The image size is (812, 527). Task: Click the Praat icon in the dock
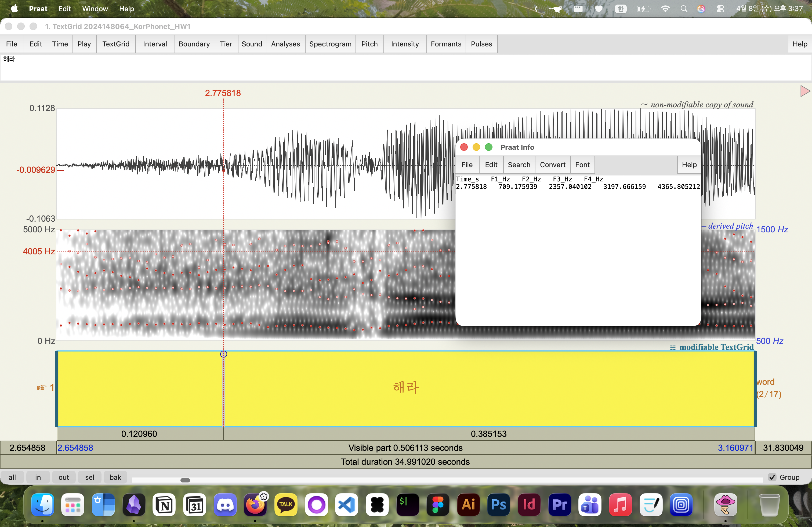(x=725, y=504)
